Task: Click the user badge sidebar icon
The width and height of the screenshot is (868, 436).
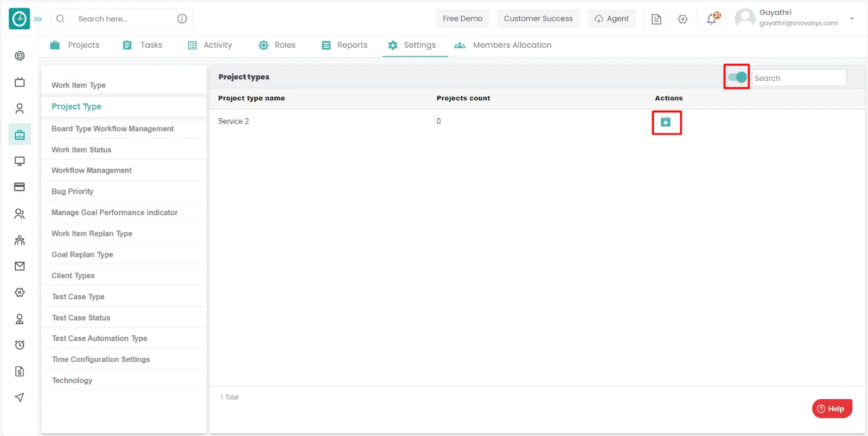Action: tap(20, 319)
